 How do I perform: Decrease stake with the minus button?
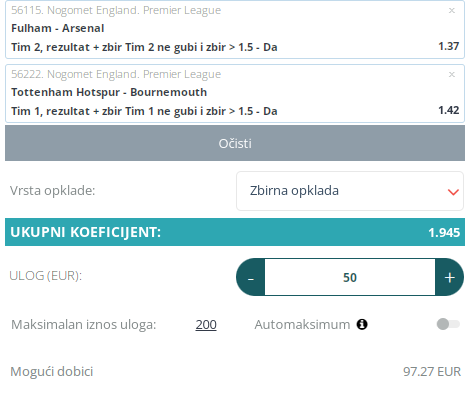coord(251,277)
